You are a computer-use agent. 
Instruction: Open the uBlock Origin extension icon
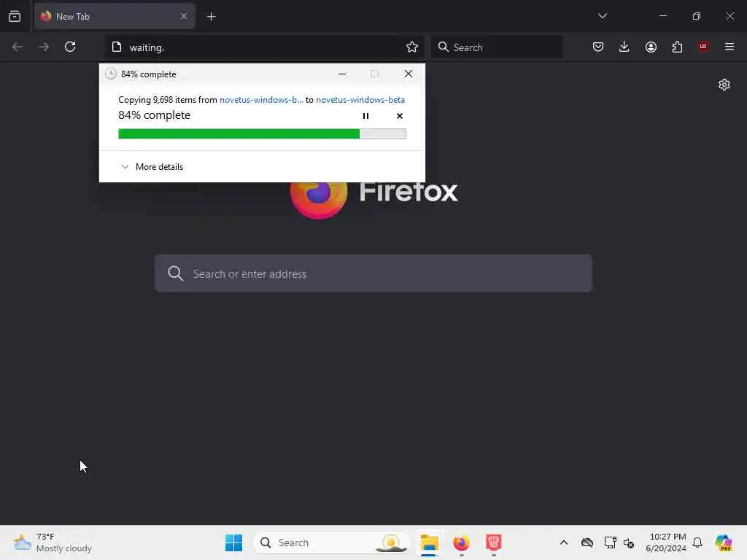(703, 47)
